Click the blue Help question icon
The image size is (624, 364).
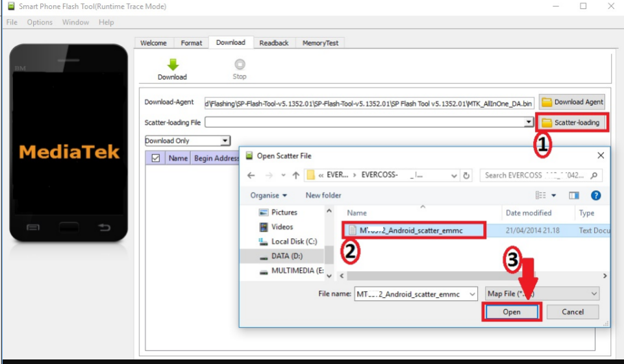pos(595,195)
